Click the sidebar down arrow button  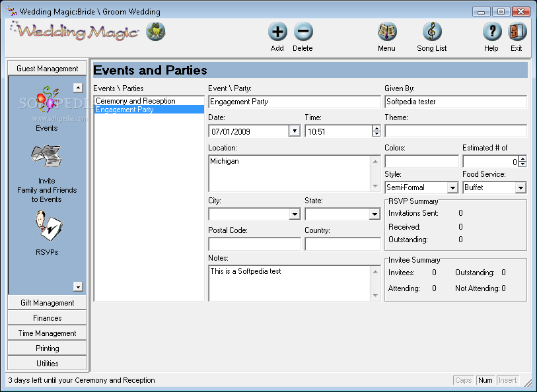click(x=78, y=286)
